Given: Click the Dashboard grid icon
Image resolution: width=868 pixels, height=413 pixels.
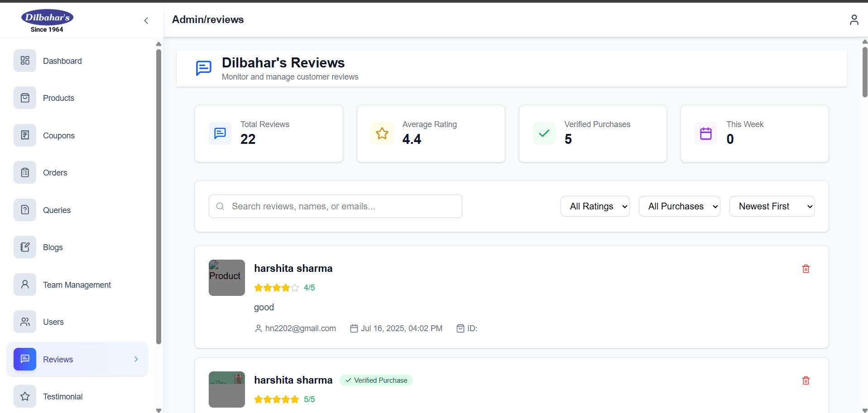Looking at the screenshot, I should tap(25, 61).
